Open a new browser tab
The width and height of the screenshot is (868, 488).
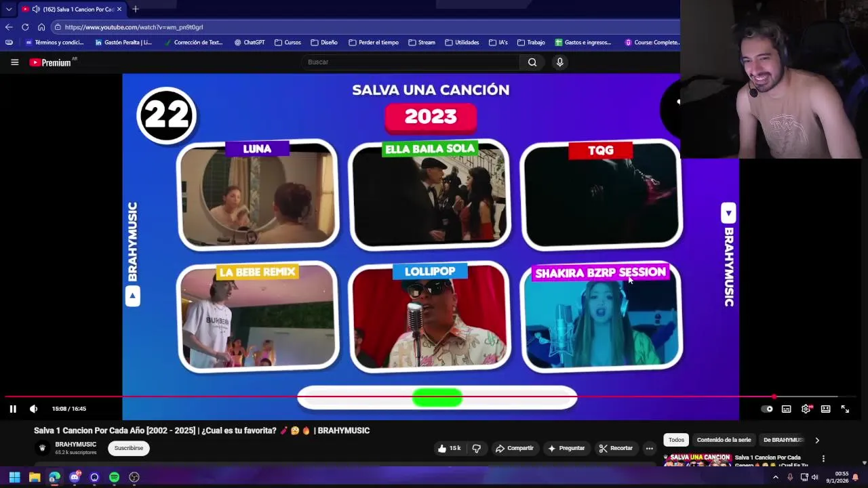tap(136, 9)
